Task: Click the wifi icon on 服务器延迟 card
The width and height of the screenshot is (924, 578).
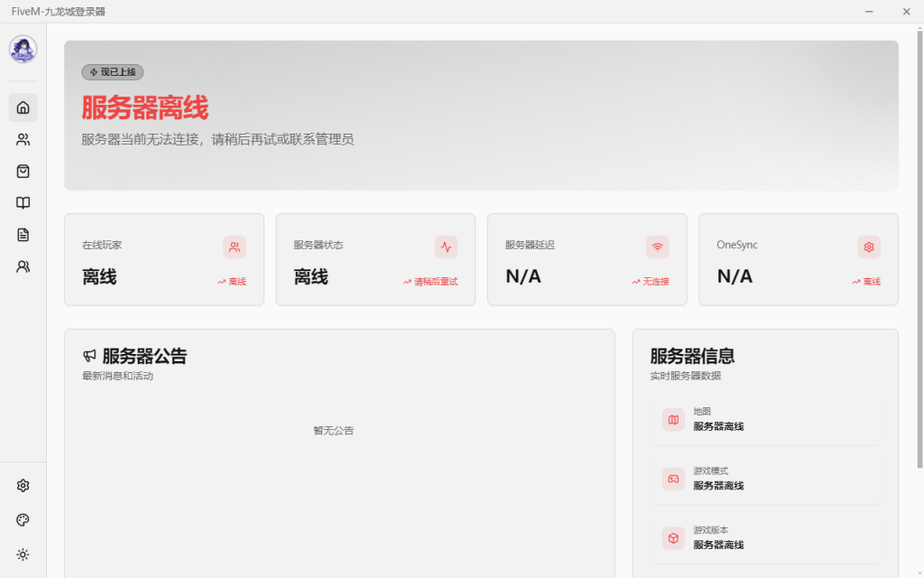Action: tap(657, 247)
